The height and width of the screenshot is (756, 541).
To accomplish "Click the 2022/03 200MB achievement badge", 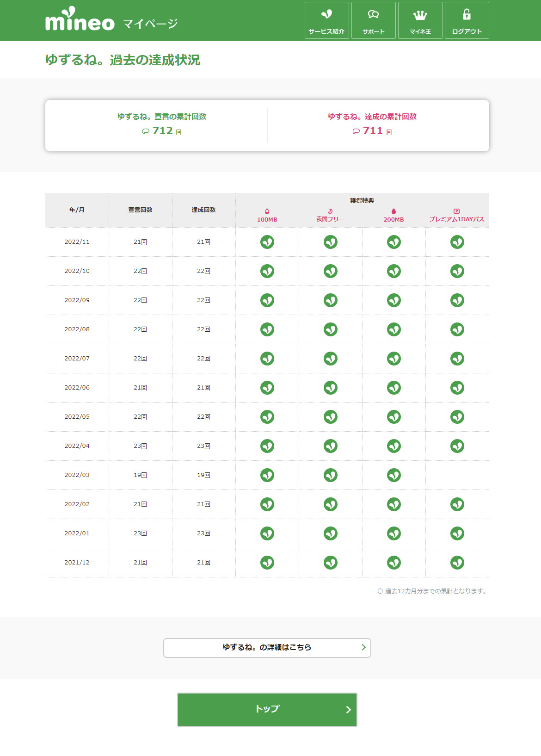I will tap(394, 475).
